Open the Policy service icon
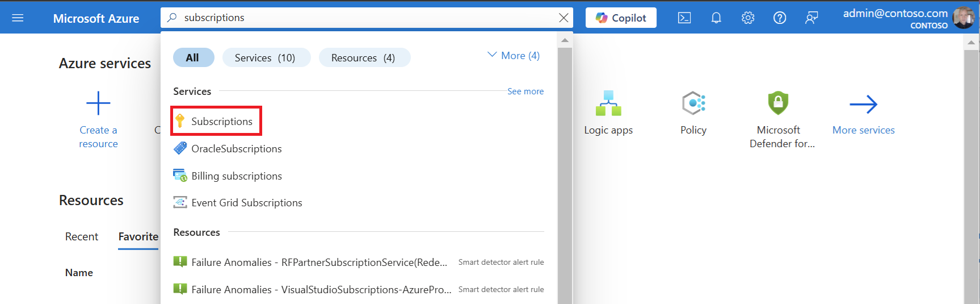 coord(693,103)
